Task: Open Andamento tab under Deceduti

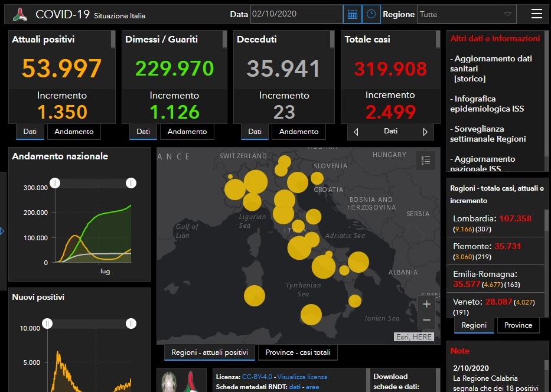Action: coord(299,132)
